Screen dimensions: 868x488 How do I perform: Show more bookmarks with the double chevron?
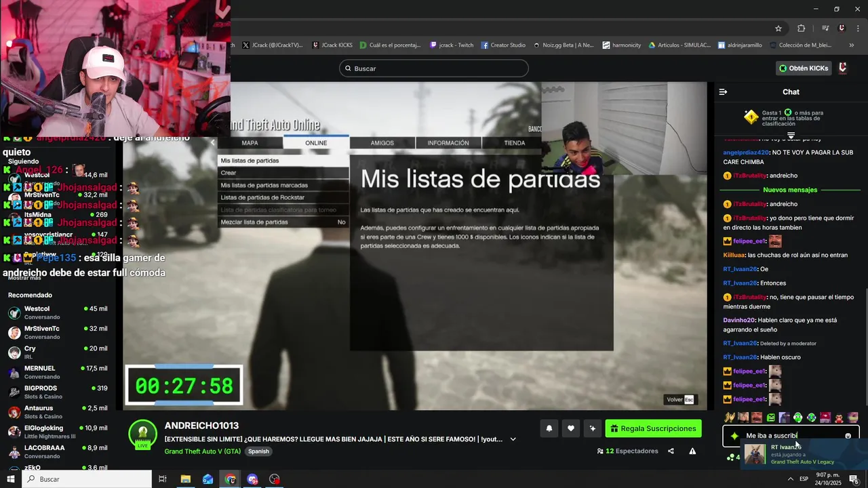click(x=851, y=45)
